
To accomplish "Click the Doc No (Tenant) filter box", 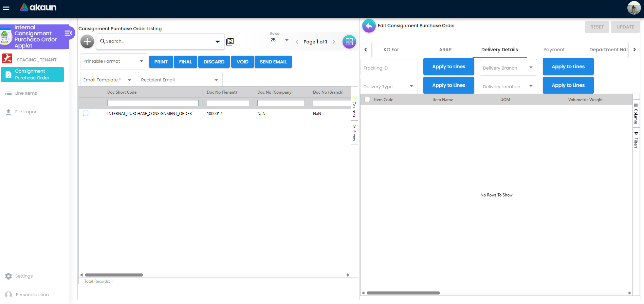I will pos(228,103).
